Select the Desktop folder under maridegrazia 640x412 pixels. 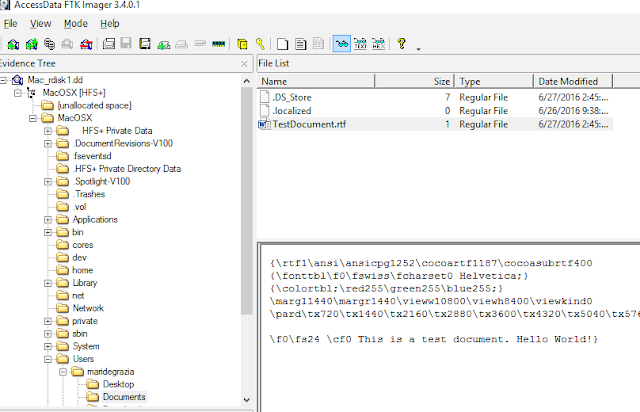[x=118, y=384]
